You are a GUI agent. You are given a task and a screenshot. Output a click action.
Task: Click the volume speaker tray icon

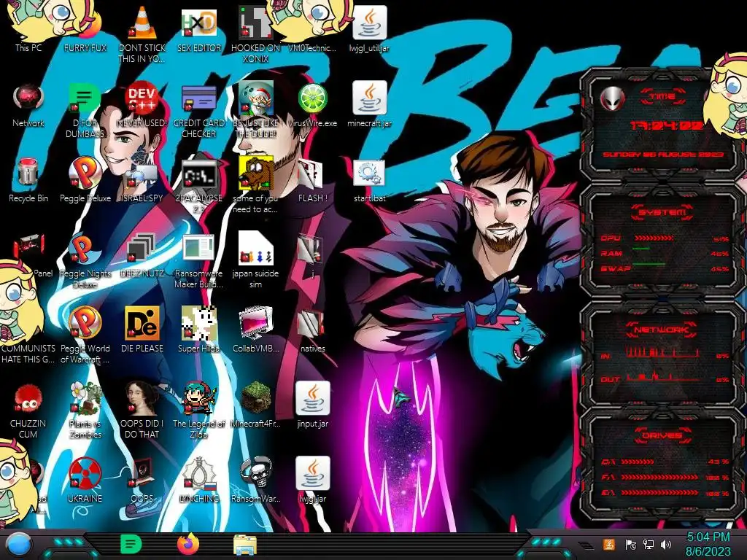coord(666,544)
